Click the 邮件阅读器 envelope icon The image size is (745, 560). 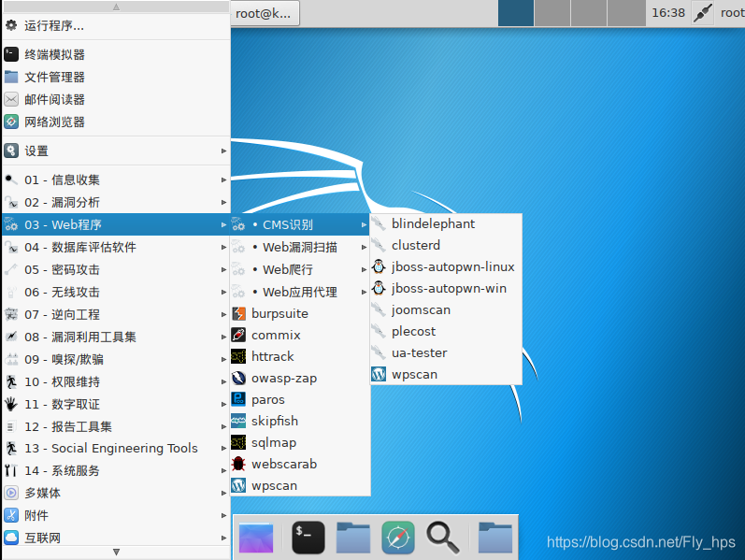tap(11, 99)
